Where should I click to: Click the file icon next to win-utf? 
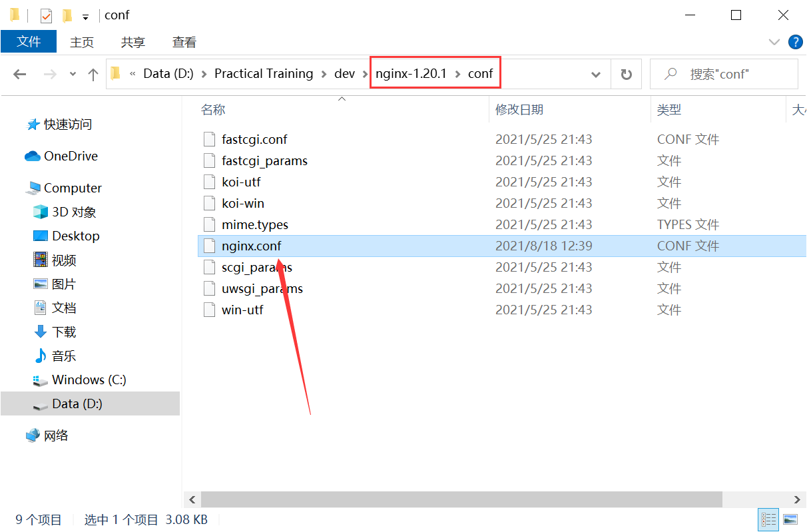210,310
